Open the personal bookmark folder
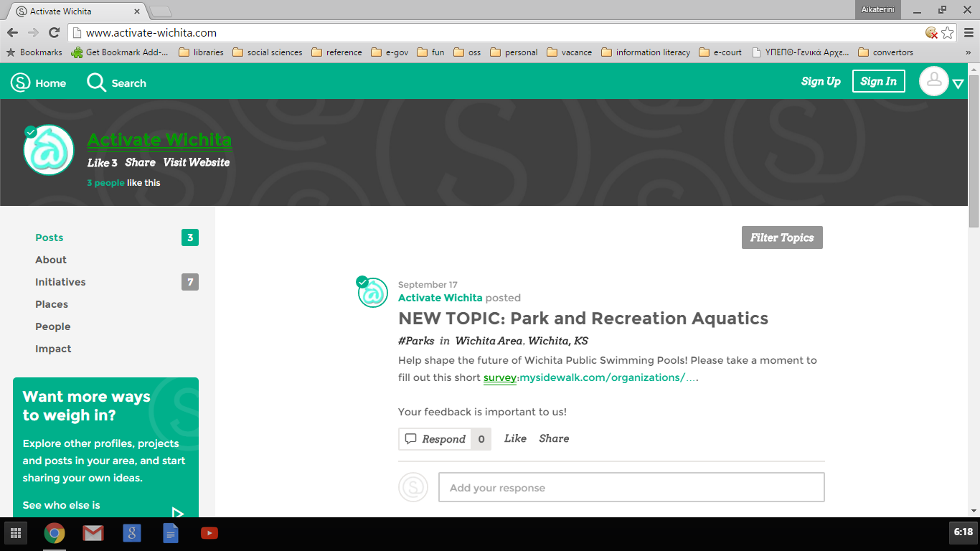This screenshot has height=551, width=980. pyautogui.click(x=514, y=52)
